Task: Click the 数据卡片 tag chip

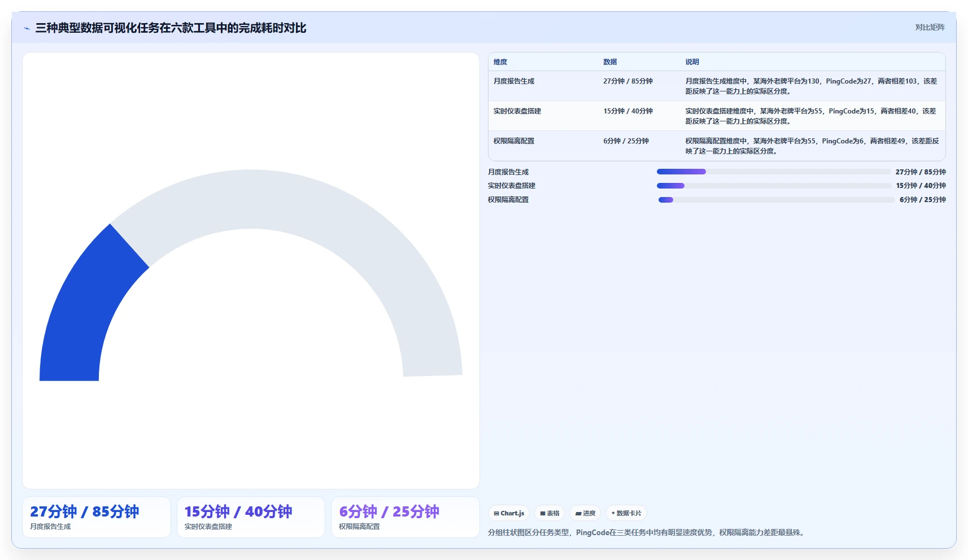Action: click(626, 513)
